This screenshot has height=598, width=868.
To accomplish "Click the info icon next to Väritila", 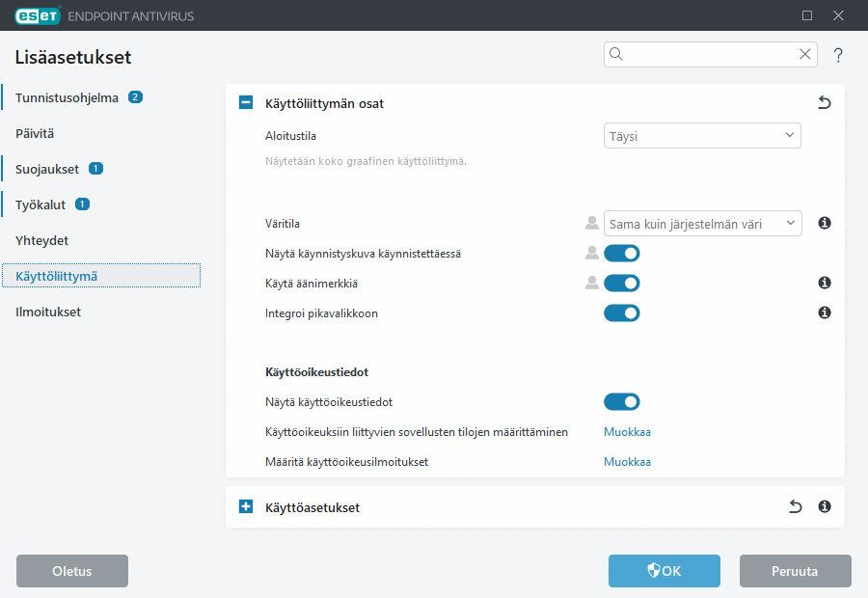I will click(x=825, y=223).
